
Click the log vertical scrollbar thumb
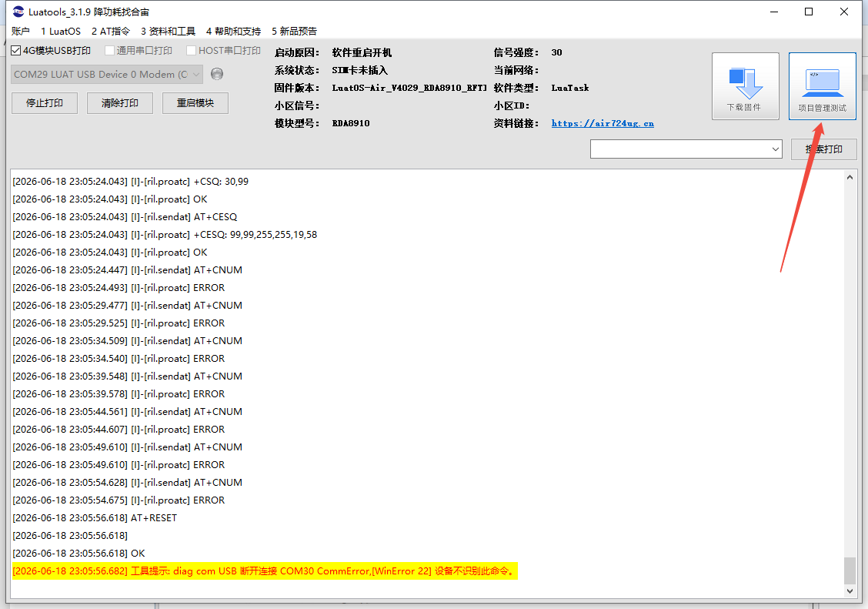click(850, 571)
